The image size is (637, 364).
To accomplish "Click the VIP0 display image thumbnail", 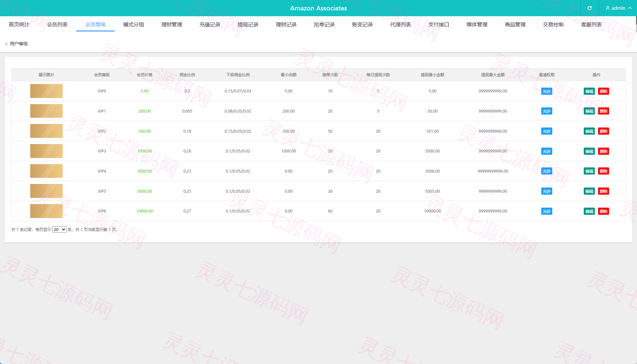I will pyautogui.click(x=46, y=91).
